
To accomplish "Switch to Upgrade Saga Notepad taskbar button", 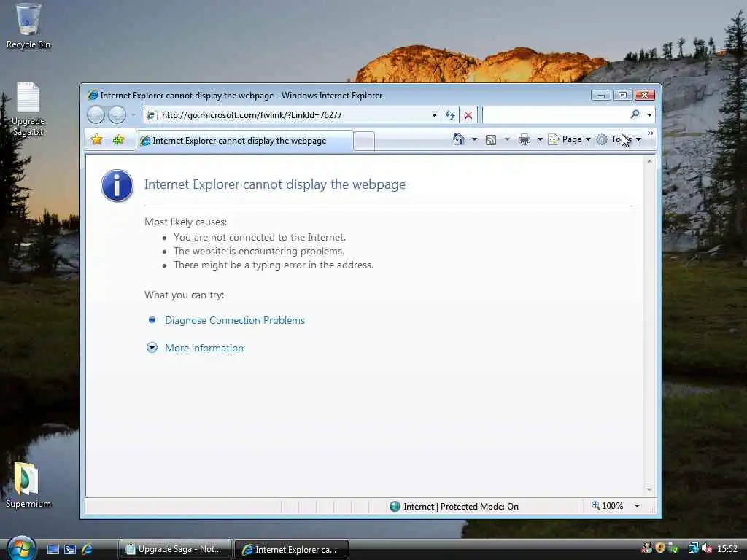I will [175, 550].
